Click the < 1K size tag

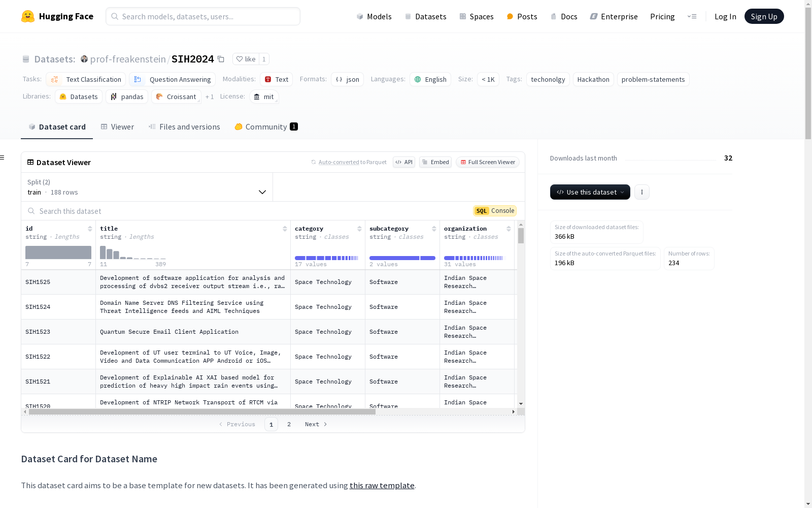click(488, 79)
